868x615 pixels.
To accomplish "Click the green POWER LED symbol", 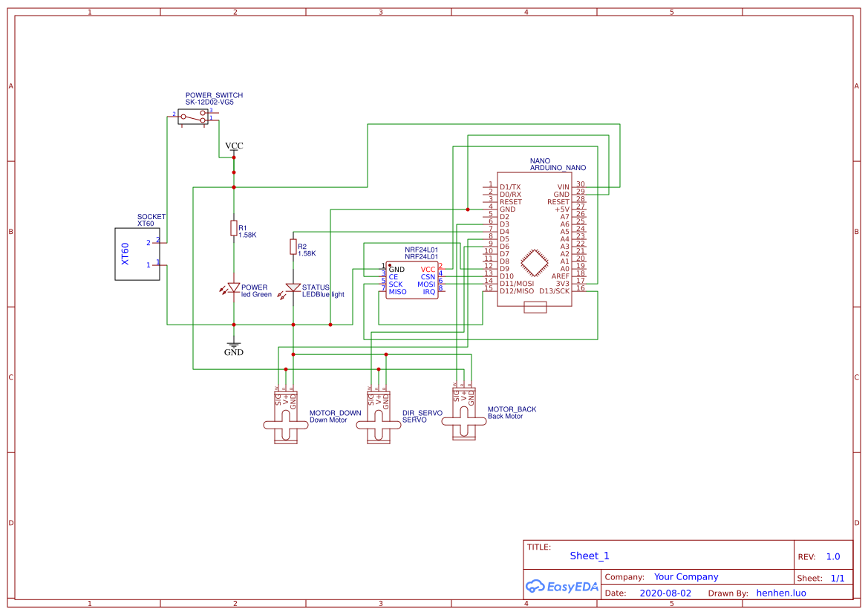I will click(x=234, y=287).
